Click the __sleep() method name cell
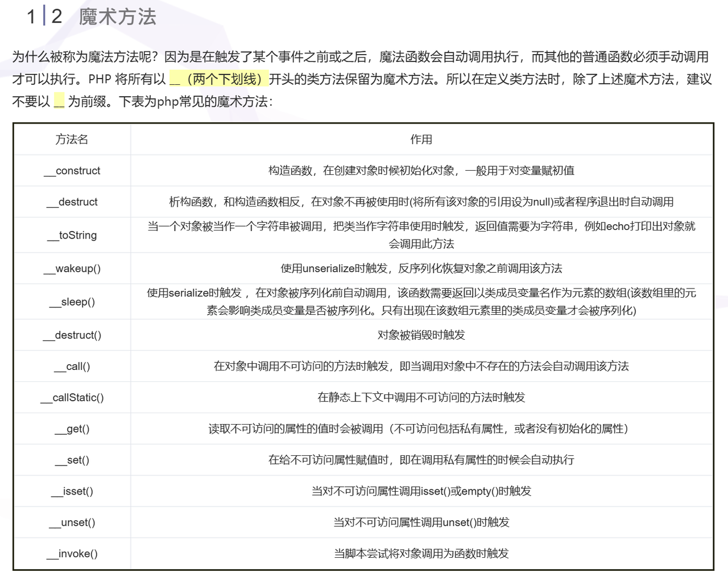This screenshot has height=576, width=728. tap(72, 302)
